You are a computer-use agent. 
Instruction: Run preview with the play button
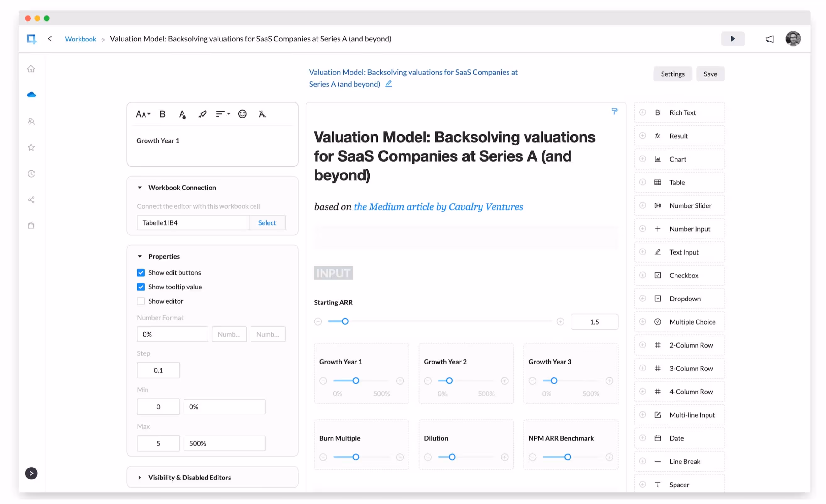coord(733,39)
